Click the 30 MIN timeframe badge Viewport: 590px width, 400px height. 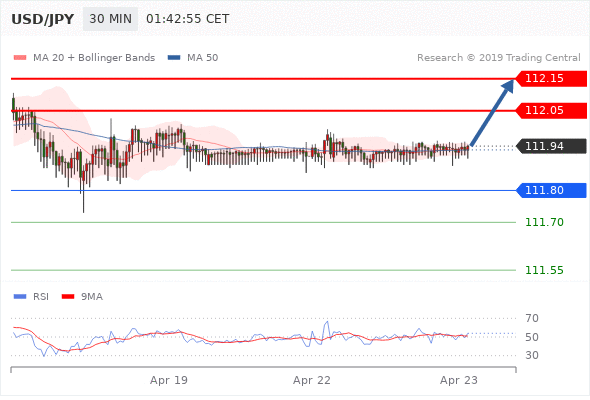point(110,19)
